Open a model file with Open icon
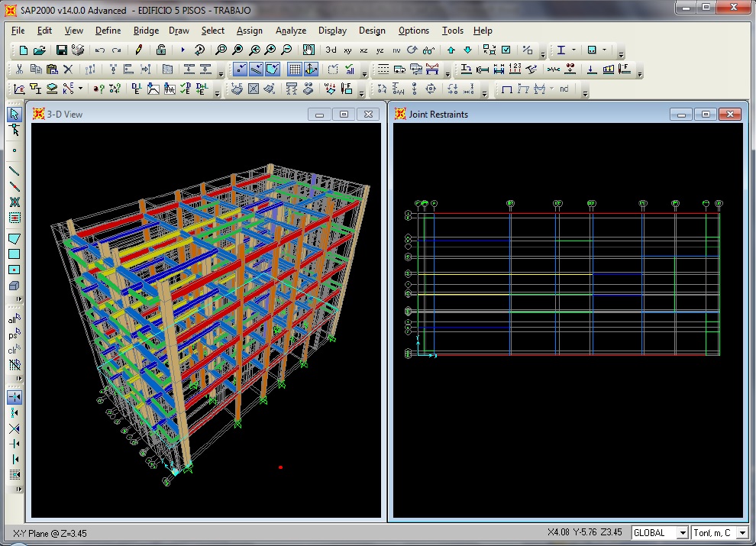 (40, 50)
